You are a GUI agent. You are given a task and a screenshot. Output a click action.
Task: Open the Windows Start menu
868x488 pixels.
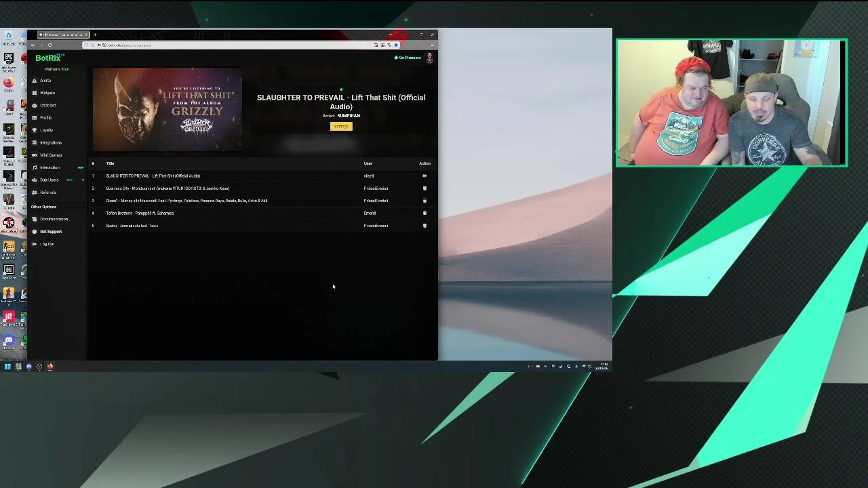pyautogui.click(x=7, y=367)
